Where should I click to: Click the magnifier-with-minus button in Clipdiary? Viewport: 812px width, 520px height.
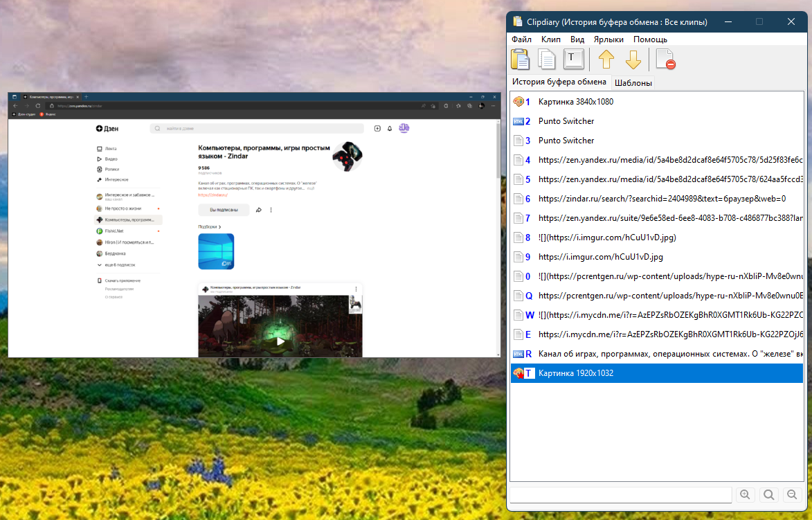(x=793, y=494)
